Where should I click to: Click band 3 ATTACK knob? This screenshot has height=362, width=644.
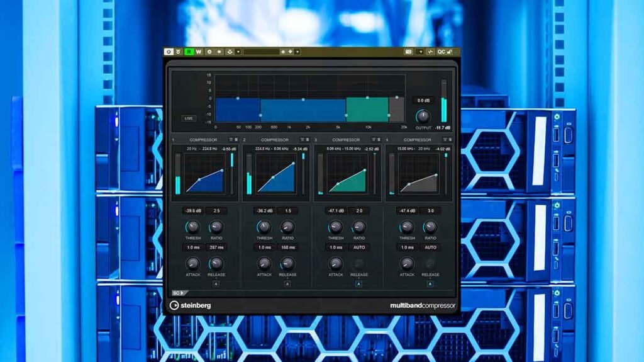[x=336, y=264]
